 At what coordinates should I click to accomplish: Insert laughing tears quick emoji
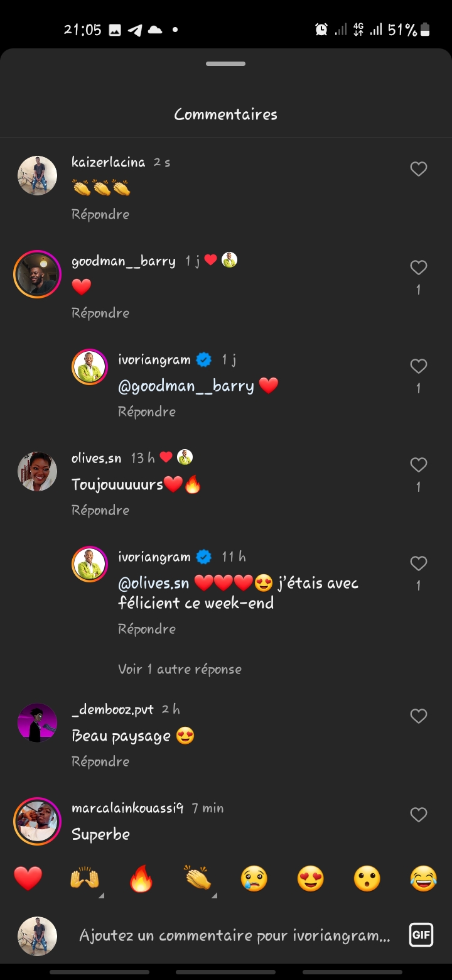click(x=424, y=878)
